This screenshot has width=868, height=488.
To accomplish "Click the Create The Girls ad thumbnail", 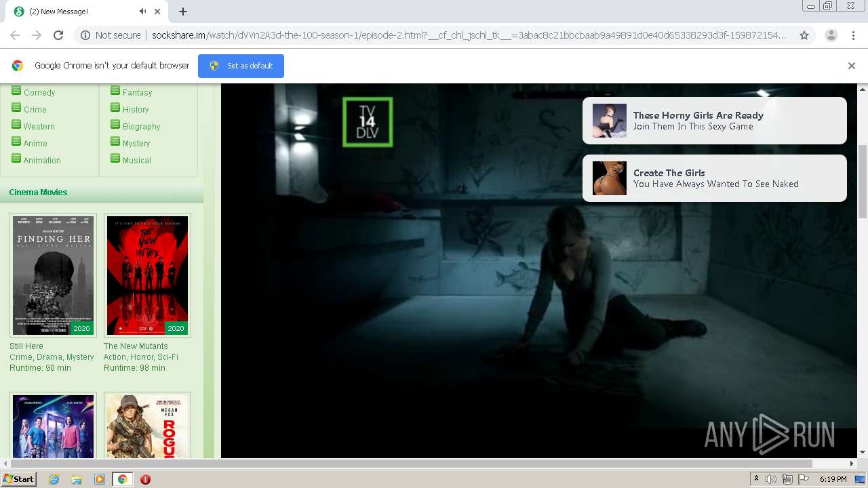I will pos(609,178).
